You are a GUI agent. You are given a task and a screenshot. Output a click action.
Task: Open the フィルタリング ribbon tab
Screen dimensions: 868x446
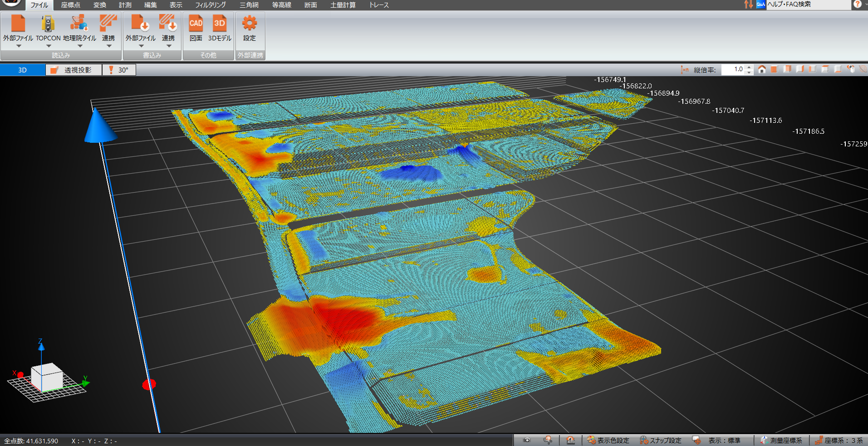[211, 5]
